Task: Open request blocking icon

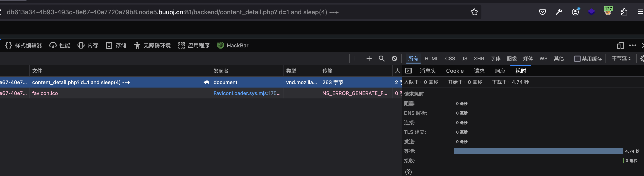Action: pos(394,59)
